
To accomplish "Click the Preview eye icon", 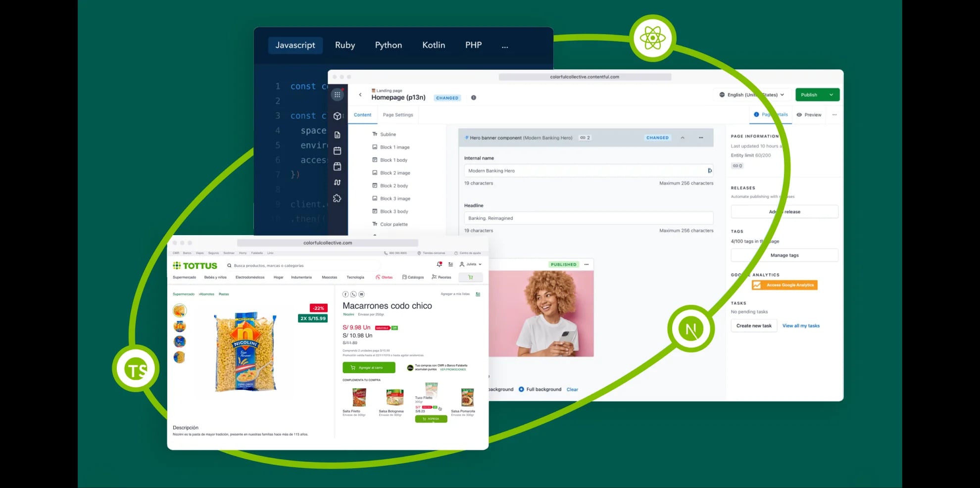I will point(799,115).
